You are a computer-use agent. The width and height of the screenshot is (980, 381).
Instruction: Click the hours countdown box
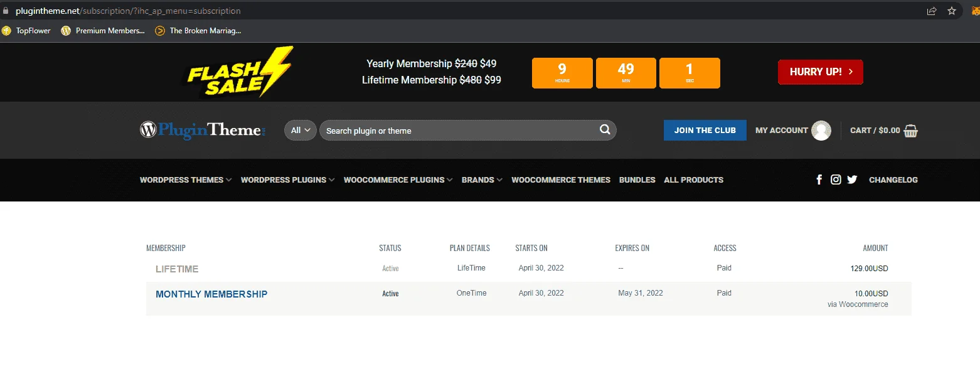coord(562,73)
